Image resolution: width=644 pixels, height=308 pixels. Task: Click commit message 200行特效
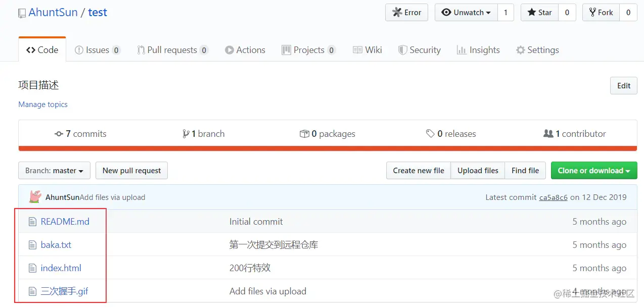pyautogui.click(x=250, y=268)
